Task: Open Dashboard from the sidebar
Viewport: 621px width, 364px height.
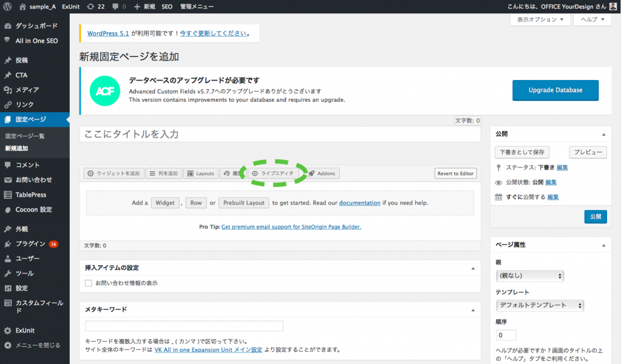Action: click(36, 26)
